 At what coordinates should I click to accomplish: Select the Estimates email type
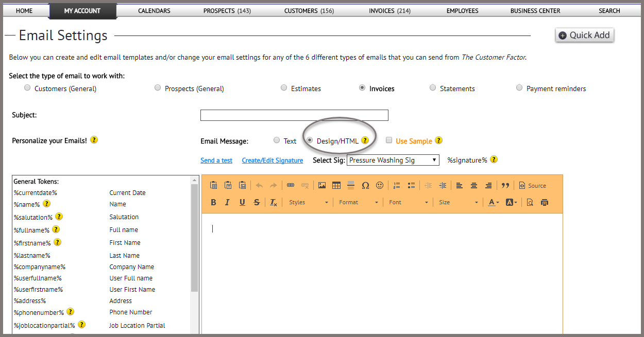click(284, 88)
